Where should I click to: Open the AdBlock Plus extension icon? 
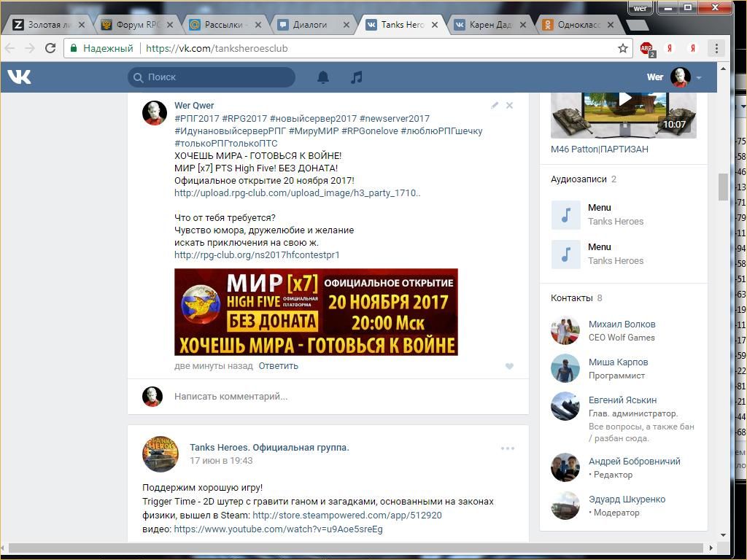click(x=647, y=49)
